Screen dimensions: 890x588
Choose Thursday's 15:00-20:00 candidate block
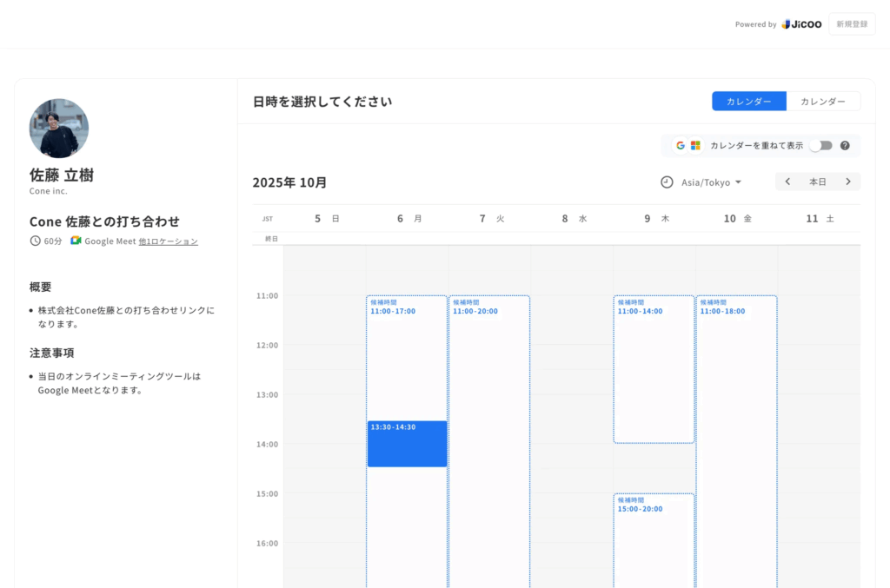point(654,538)
